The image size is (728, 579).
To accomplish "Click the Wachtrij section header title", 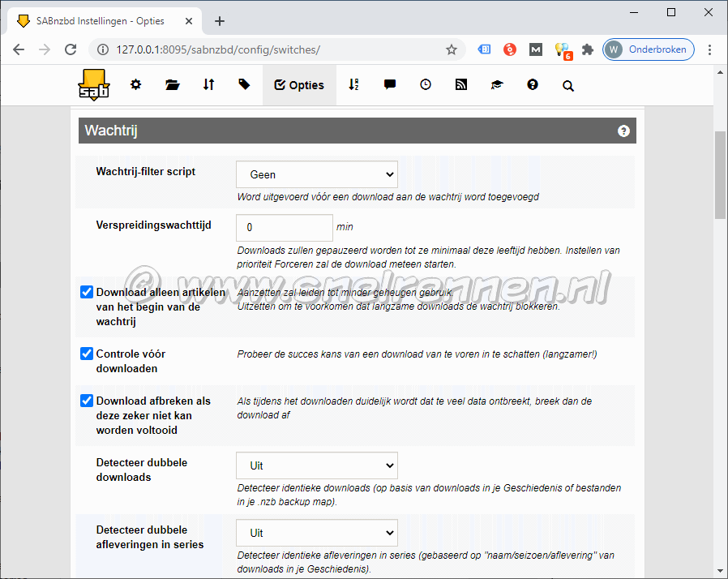I will pyautogui.click(x=111, y=131).
